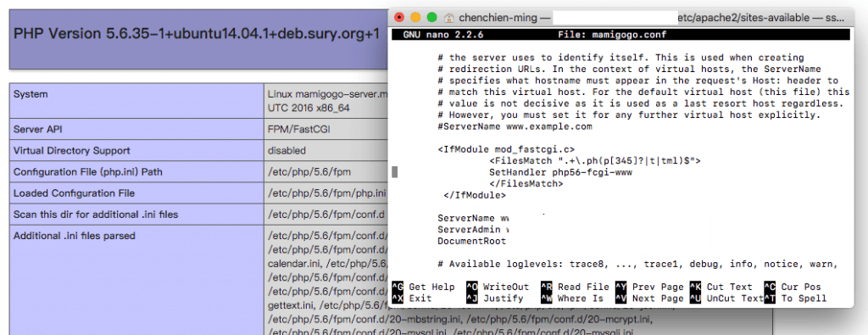Click 'Additional .ini files parsed' label
This screenshot has height=335, width=868.
[x=75, y=236]
